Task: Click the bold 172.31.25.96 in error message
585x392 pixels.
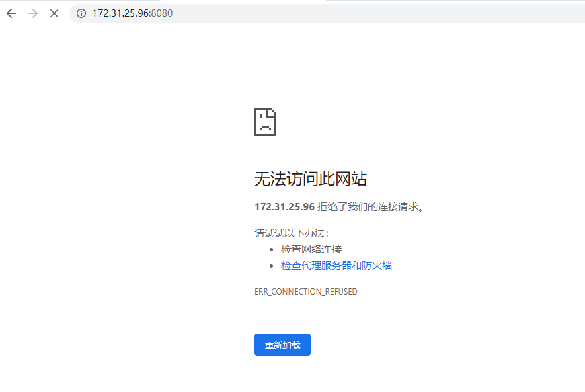Action: click(284, 207)
